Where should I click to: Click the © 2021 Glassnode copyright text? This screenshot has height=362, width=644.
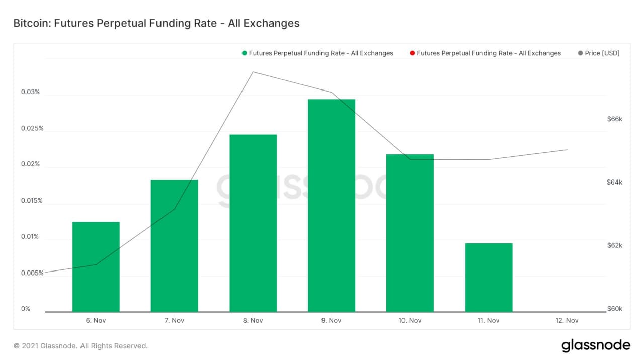pyautogui.click(x=80, y=346)
